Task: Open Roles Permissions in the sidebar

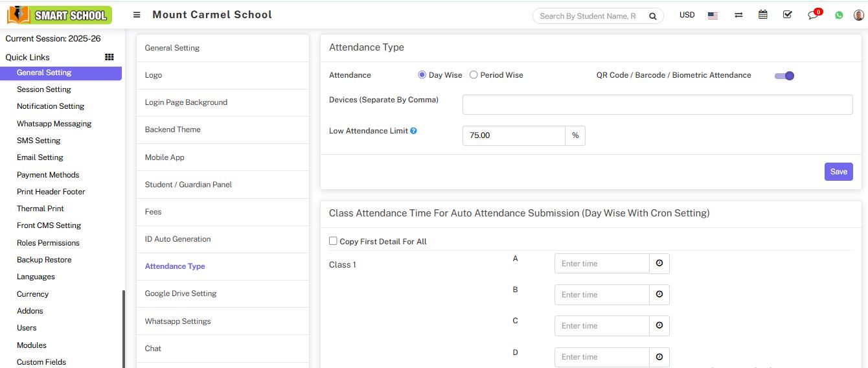Action: [48, 243]
